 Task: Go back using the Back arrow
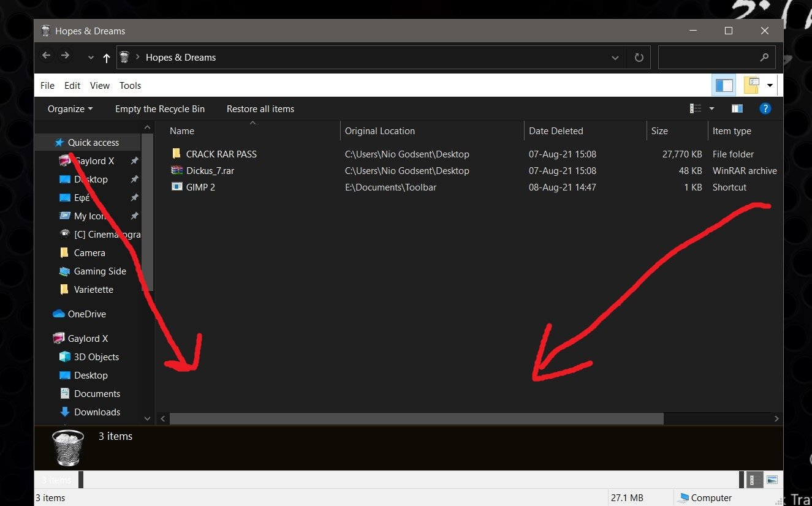pyautogui.click(x=47, y=56)
